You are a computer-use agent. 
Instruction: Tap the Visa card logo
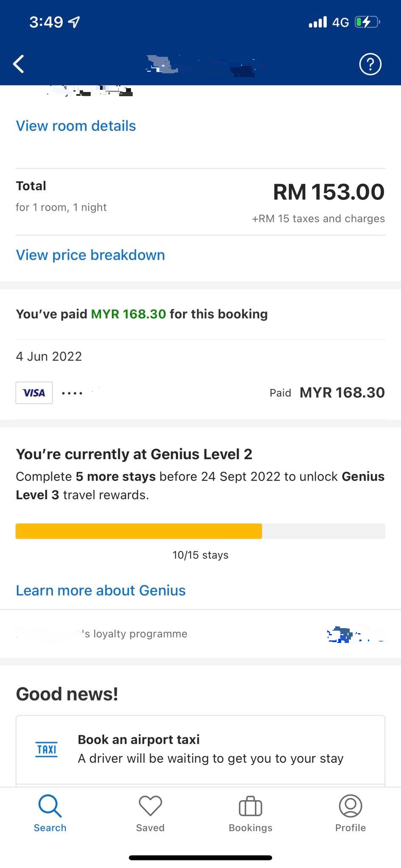click(34, 393)
